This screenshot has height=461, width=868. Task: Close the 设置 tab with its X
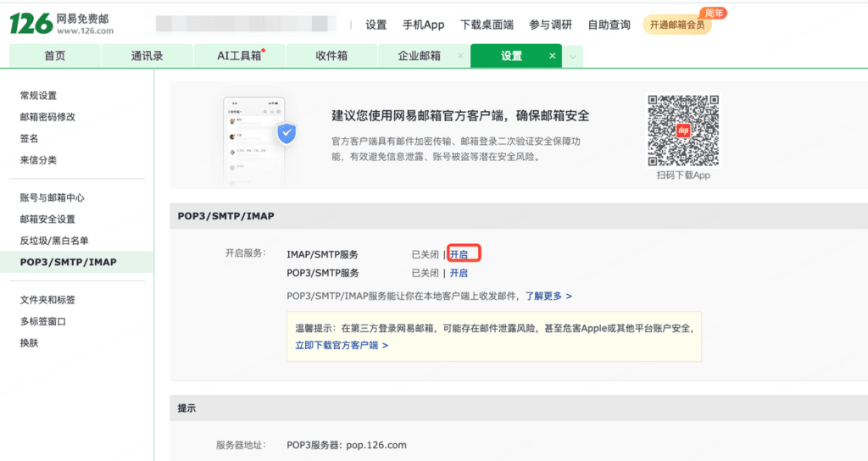552,56
